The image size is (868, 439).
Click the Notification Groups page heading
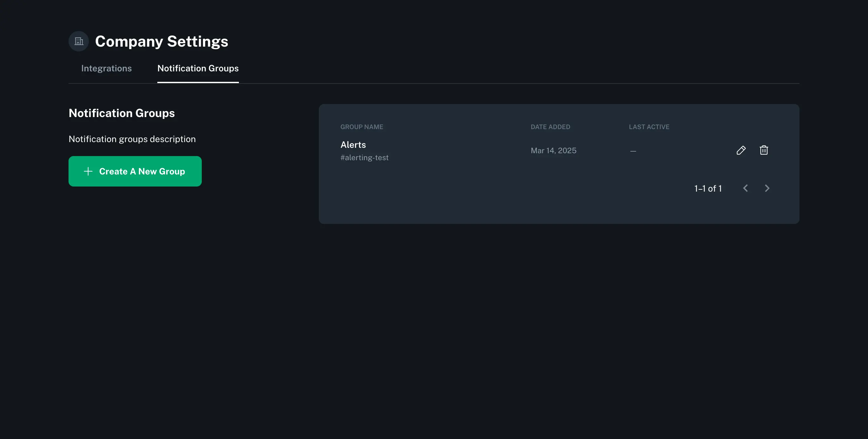click(121, 113)
